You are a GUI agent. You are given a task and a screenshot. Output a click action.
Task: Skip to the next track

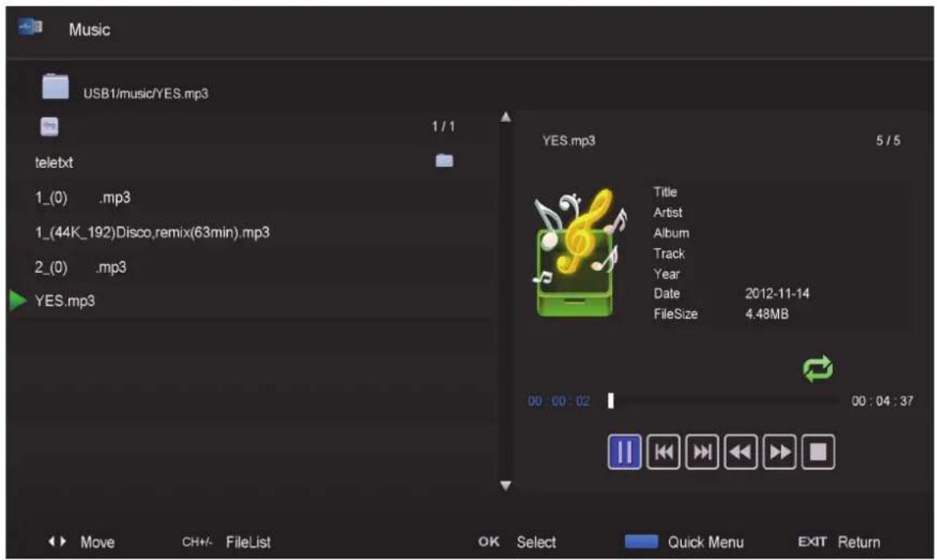tap(702, 452)
